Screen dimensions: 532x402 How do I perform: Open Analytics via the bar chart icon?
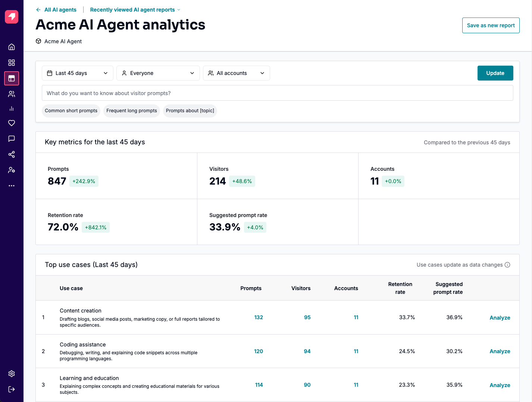point(11,109)
